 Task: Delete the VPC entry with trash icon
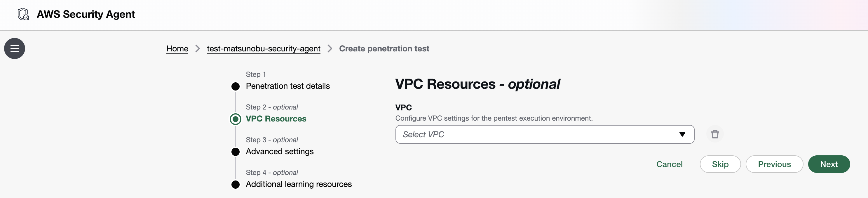tap(715, 134)
